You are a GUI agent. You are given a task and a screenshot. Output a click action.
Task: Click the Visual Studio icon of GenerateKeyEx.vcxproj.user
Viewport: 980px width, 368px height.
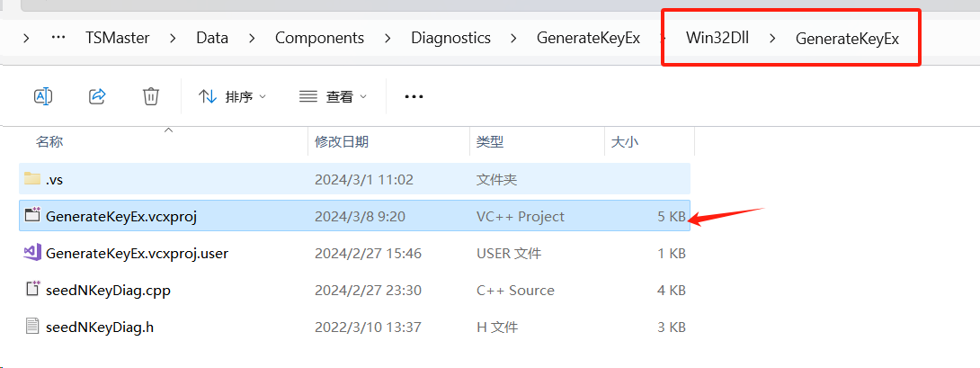click(x=31, y=252)
